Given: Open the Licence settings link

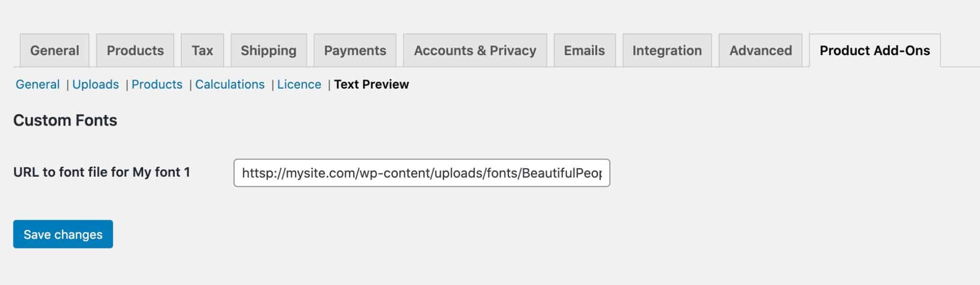Looking at the screenshot, I should [x=299, y=84].
